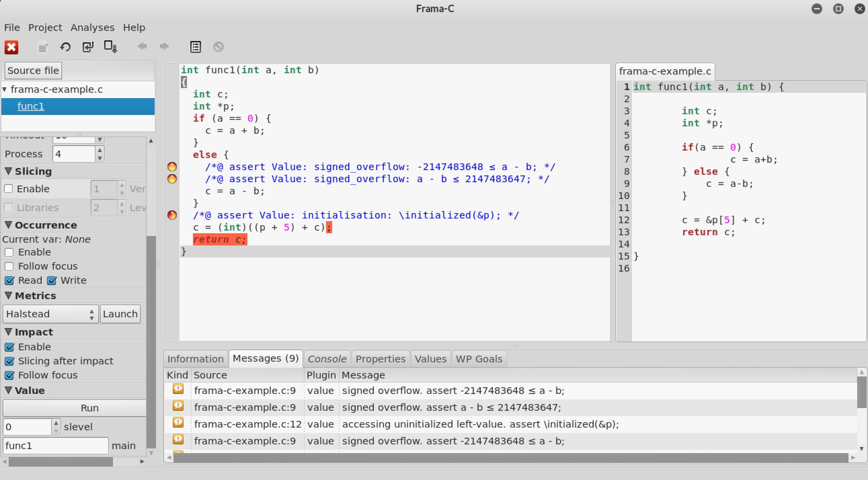Click the reparse (circular arrow) toolbar icon
The width and height of the screenshot is (868, 480).
[65, 47]
